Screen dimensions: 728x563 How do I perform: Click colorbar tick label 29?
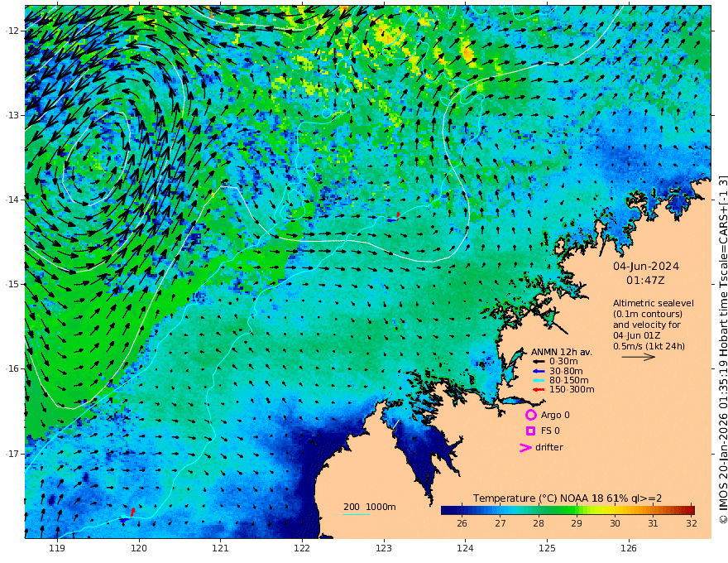point(577,523)
